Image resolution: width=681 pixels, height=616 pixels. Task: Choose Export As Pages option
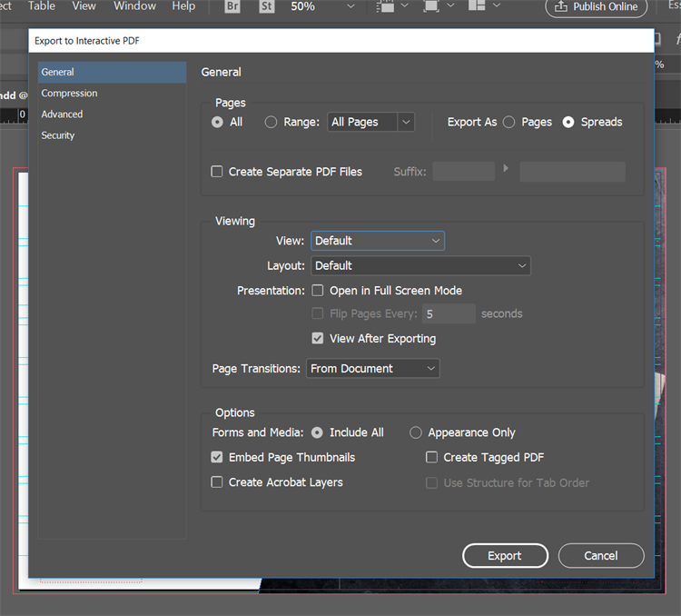pyautogui.click(x=508, y=122)
